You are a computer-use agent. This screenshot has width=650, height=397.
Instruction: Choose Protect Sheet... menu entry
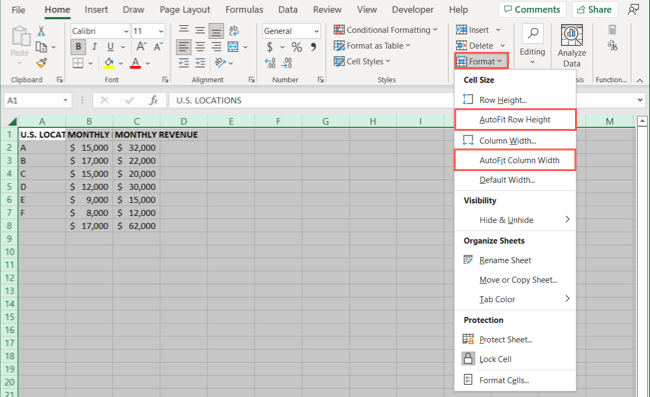tap(515, 340)
